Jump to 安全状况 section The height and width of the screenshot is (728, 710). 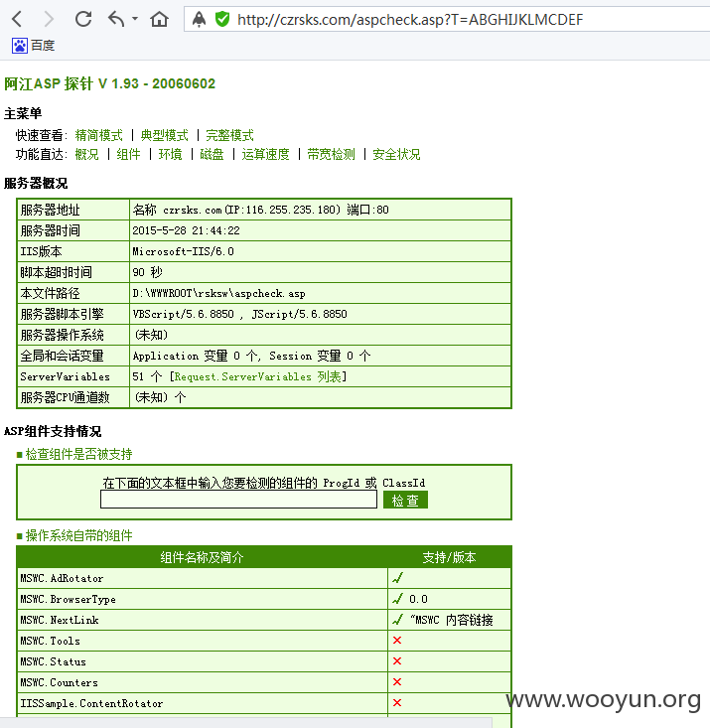click(396, 154)
